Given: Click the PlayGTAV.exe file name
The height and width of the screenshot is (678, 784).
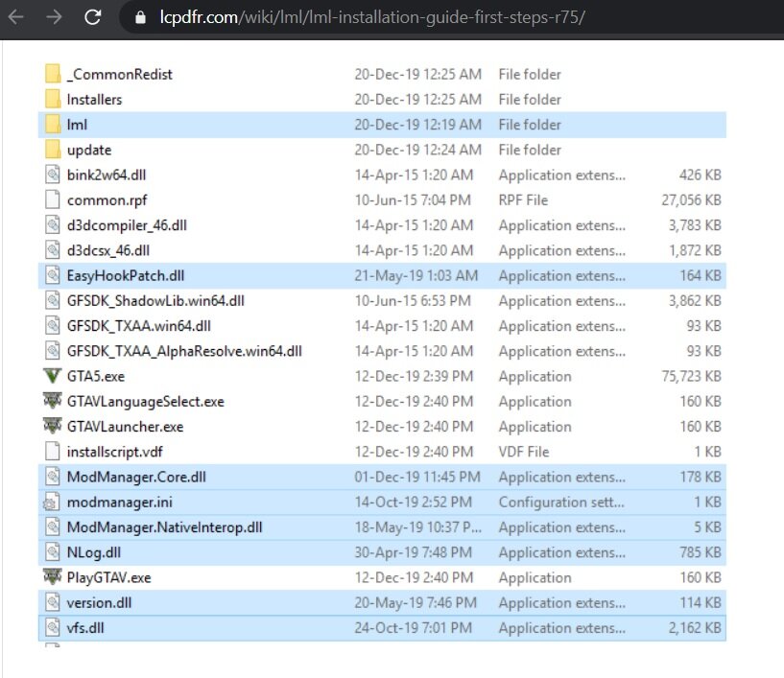Looking at the screenshot, I should point(108,577).
